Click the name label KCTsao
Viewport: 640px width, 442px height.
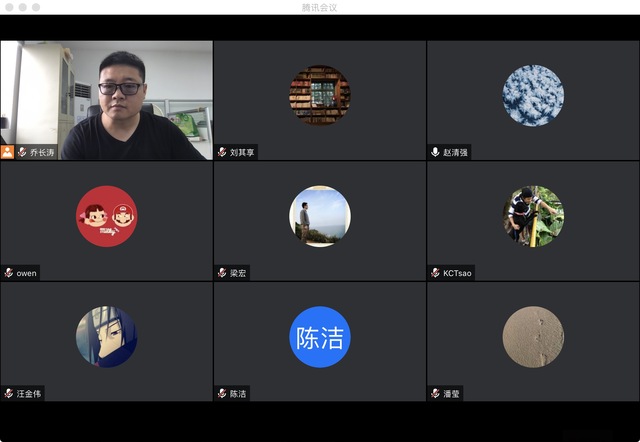[457, 273]
